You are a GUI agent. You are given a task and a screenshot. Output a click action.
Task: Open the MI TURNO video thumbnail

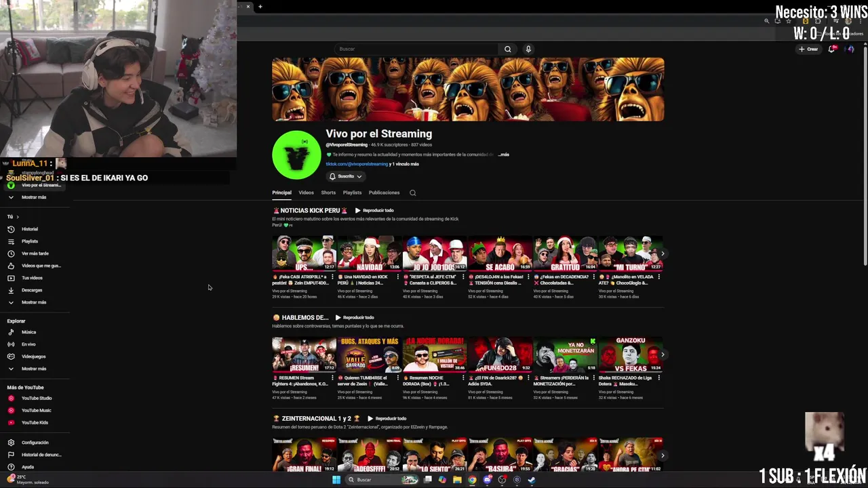click(631, 253)
